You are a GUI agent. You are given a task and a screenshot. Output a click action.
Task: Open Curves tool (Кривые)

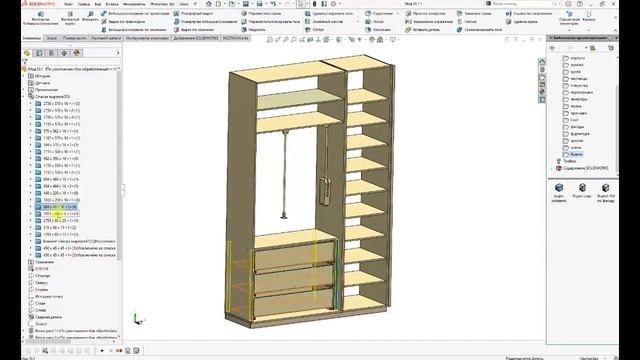[589, 16]
